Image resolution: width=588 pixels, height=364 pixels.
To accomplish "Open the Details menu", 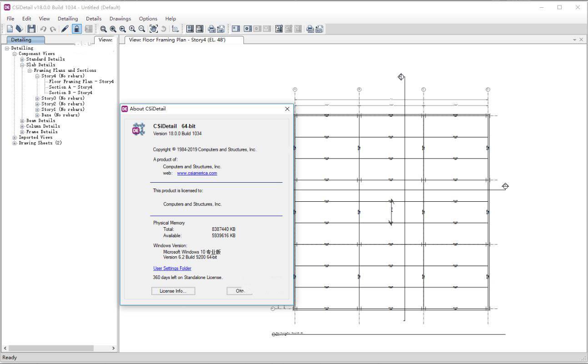I will [94, 19].
